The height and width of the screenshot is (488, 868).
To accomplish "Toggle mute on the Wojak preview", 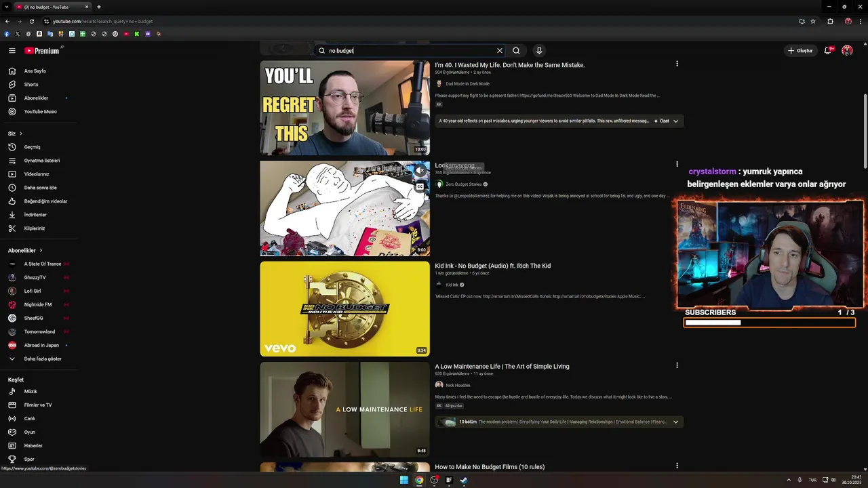I will 420,170.
